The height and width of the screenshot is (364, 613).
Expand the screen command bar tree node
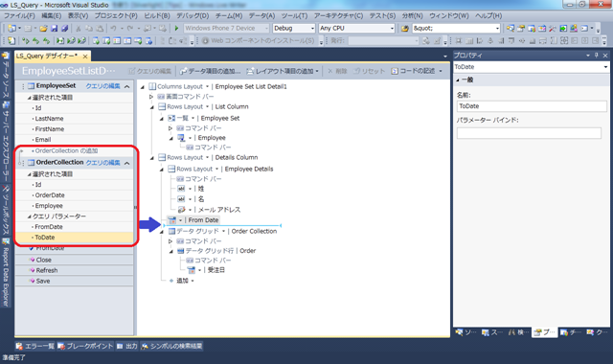point(151,96)
